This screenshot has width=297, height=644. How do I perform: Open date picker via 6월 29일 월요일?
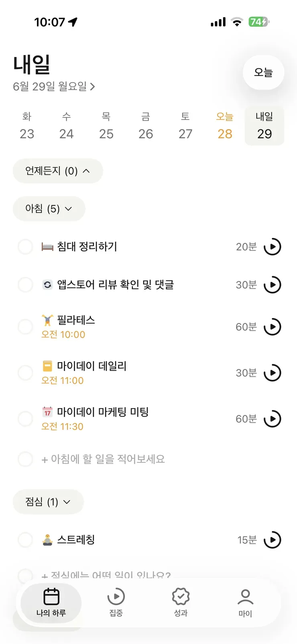coord(54,86)
